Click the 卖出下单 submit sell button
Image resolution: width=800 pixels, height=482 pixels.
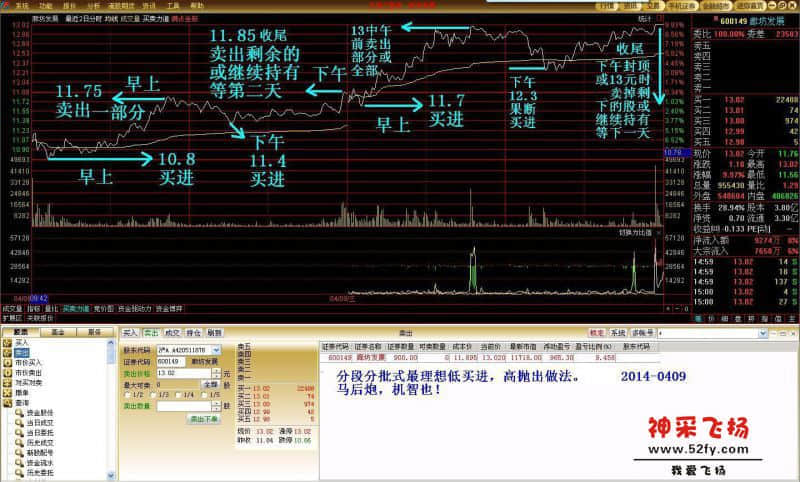coord(204,419)
